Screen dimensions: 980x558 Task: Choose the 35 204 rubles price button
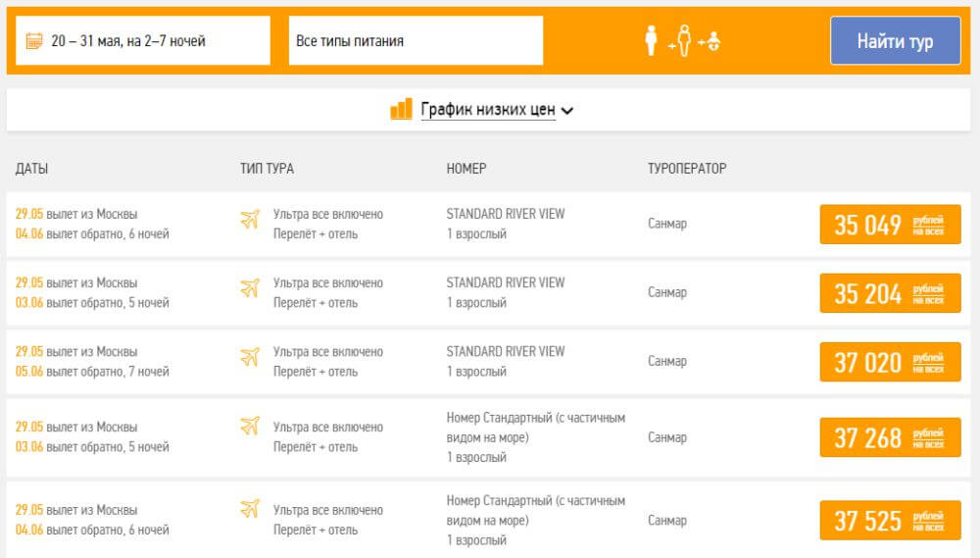890,293
